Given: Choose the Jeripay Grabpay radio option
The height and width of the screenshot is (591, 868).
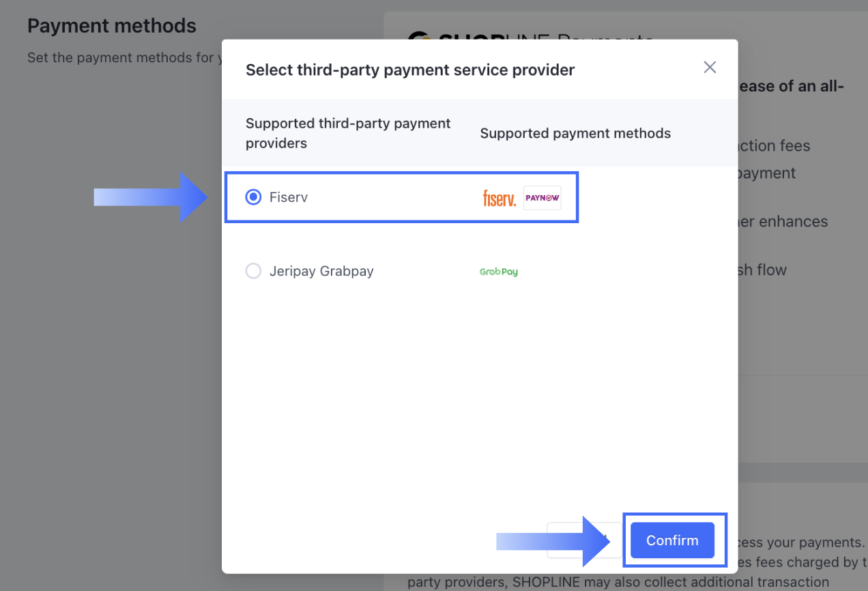Looking at the screenshot, I should pos(253,271).
